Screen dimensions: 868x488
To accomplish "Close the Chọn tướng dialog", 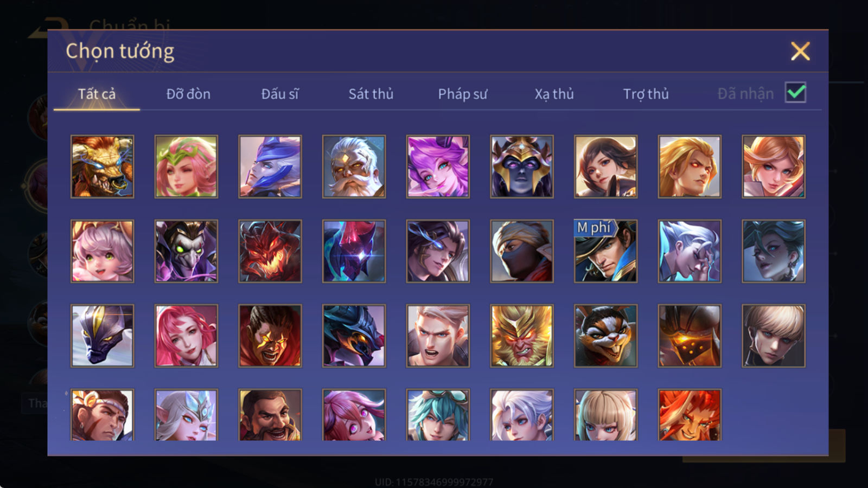I will tap(800, 51).
